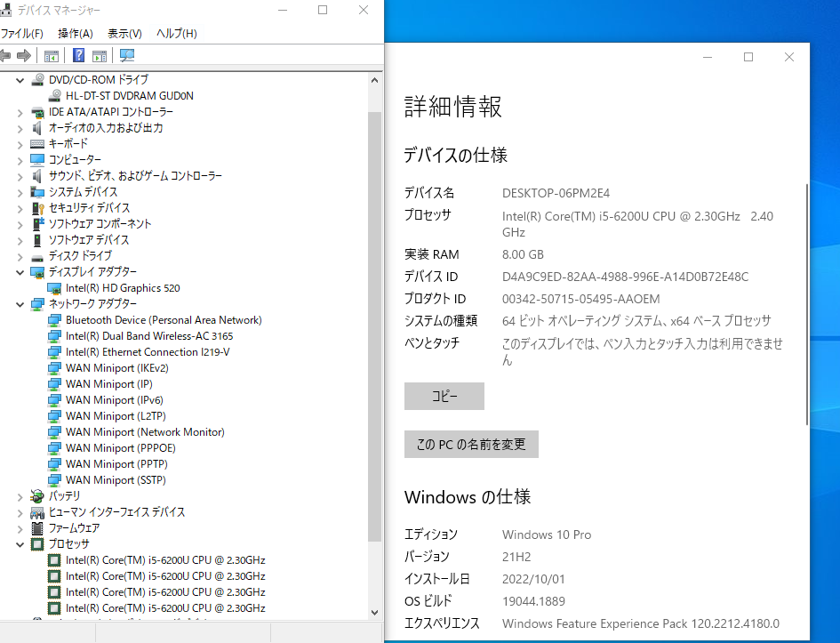Collapse the ディスプレイ アダプター node
Viewport: 840px width, 643px height.
point(20,272)
